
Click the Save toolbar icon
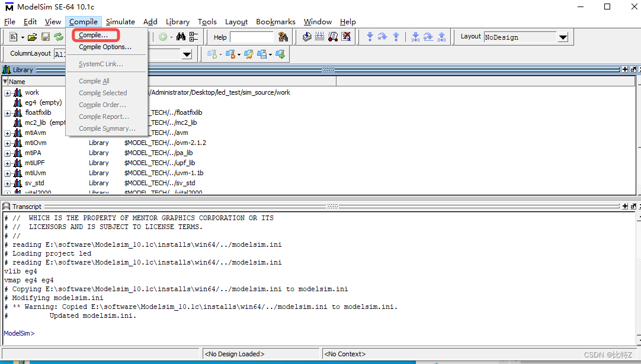point(44,36)
